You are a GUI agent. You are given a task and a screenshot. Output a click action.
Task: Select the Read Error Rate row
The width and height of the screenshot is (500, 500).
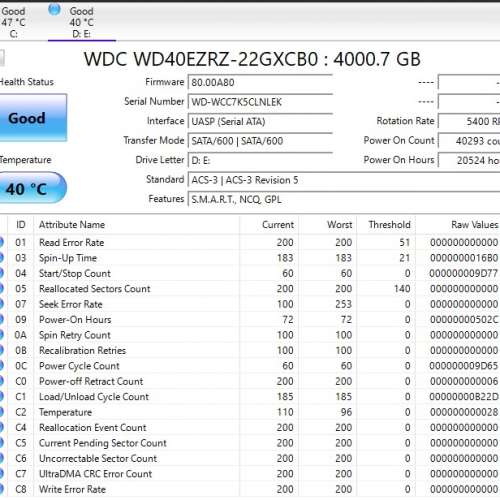250,242
